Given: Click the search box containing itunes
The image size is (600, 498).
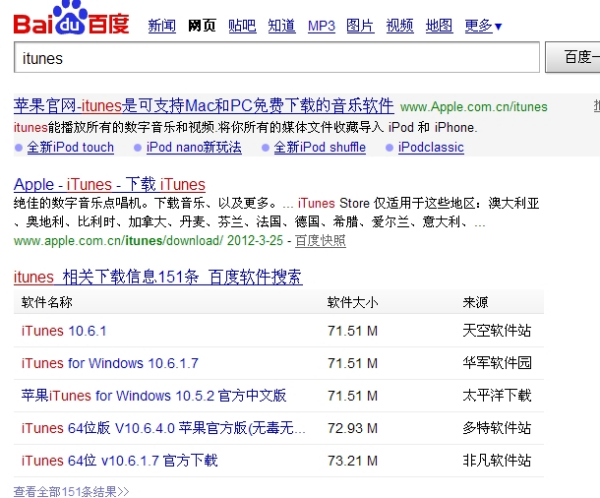Looking at the screenshot, I should [277, 57].
